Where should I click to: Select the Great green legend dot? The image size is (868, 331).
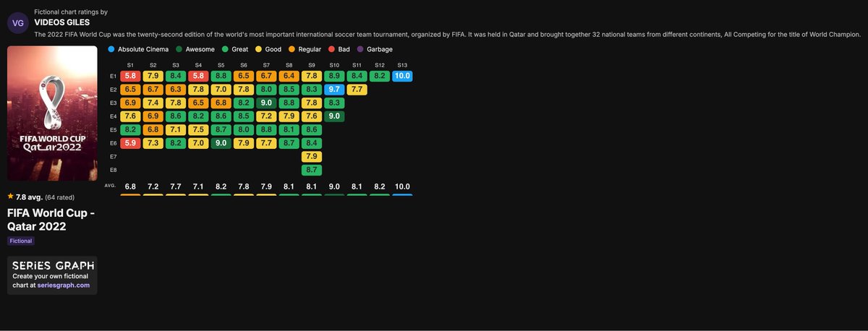[226, 49]
